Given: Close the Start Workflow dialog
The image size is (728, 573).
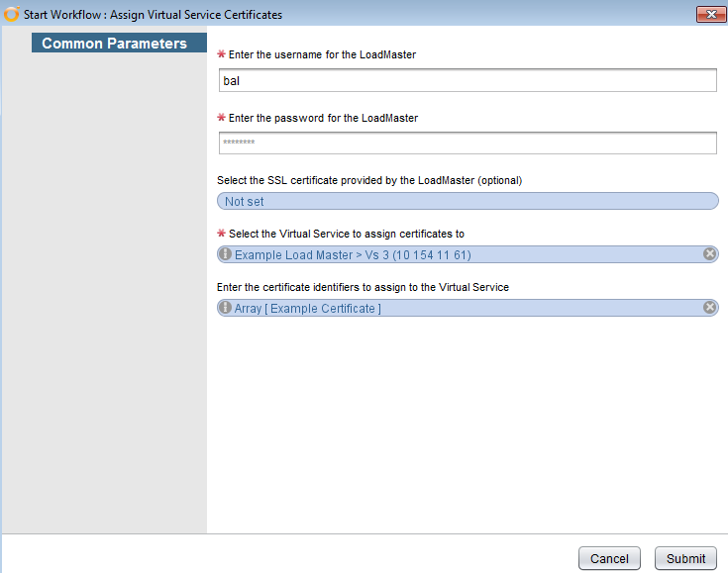Looking at the screenshot, I should 711,15.
